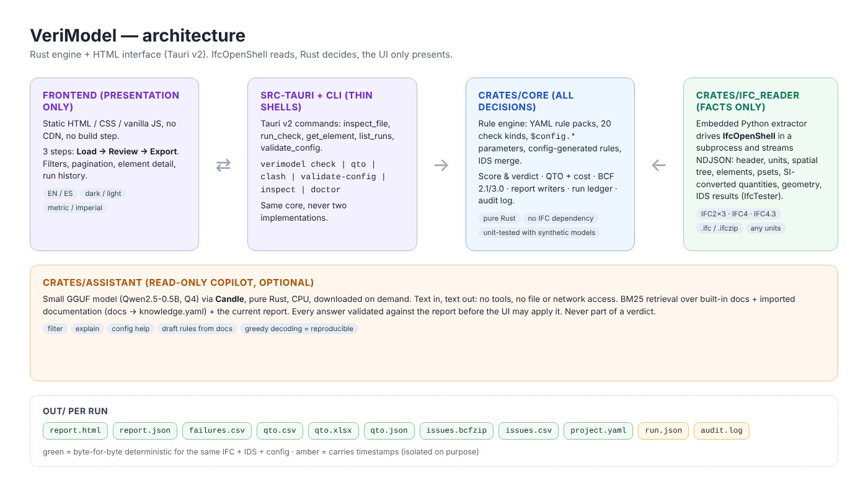Image resolution: width=868 pixels, height=496 pixels.
Task: Click the draft rules from docs tag
Action: 197,329
